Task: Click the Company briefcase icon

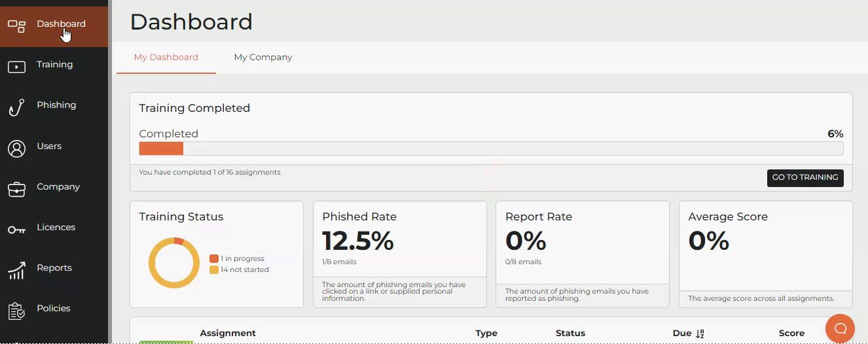Action: coord(16,189)
